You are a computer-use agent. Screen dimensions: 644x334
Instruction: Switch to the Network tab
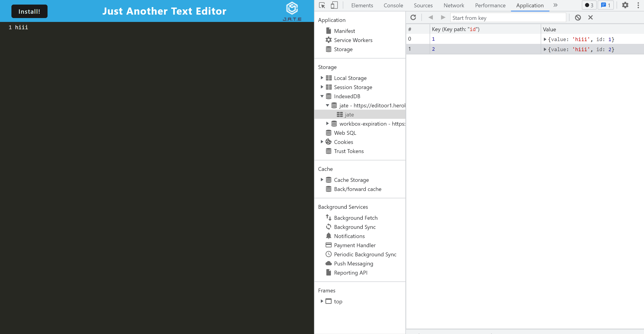(453, 5)
